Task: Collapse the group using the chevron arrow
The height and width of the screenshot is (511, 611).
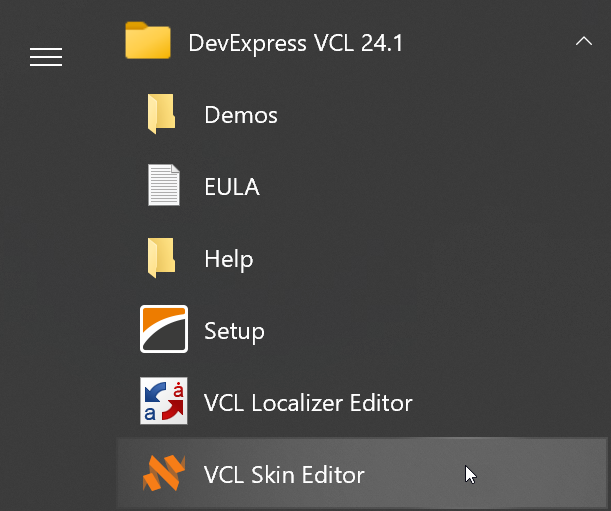Action: [584, 42]
